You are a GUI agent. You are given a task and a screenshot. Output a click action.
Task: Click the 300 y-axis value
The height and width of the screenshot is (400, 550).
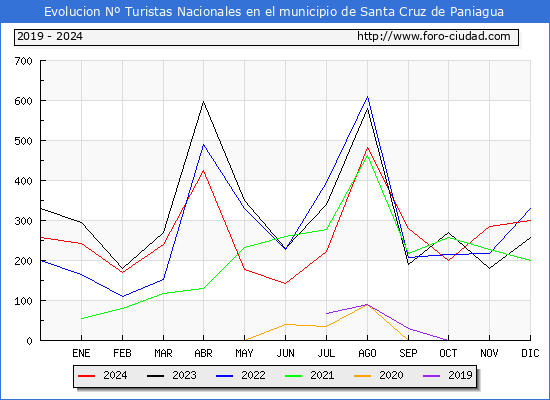pyautogui.click(x=23, y=221)
